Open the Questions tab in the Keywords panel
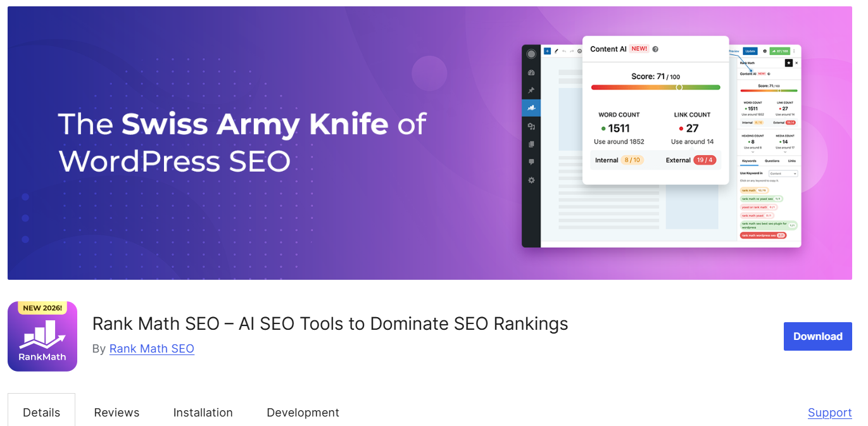 [771, 161]
